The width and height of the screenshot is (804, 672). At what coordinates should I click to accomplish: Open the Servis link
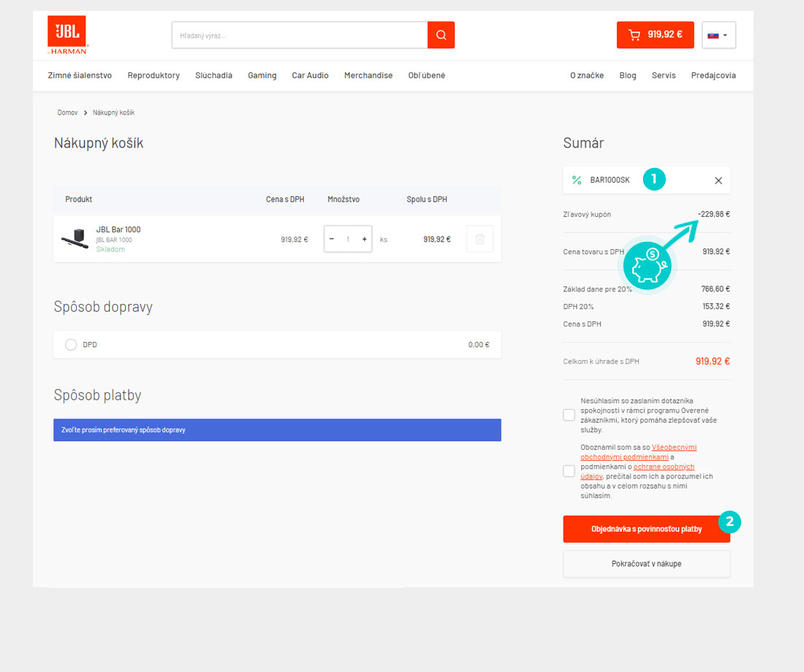click(x=664, y=75)
